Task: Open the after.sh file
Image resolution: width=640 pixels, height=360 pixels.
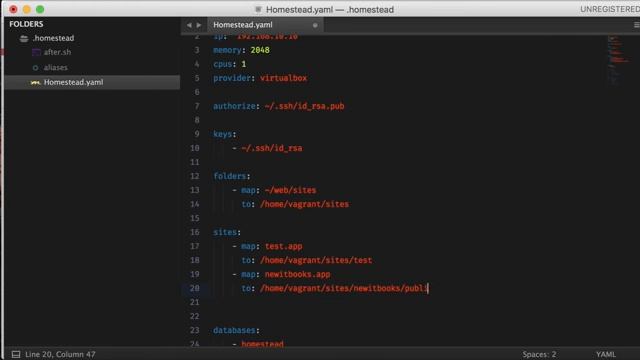Action: [x=57, y=52]
